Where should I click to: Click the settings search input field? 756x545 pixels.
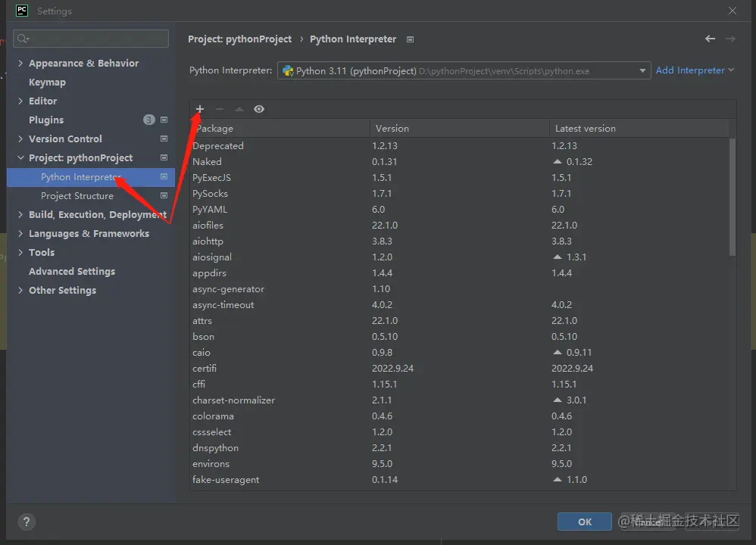[x=91, y=39]
